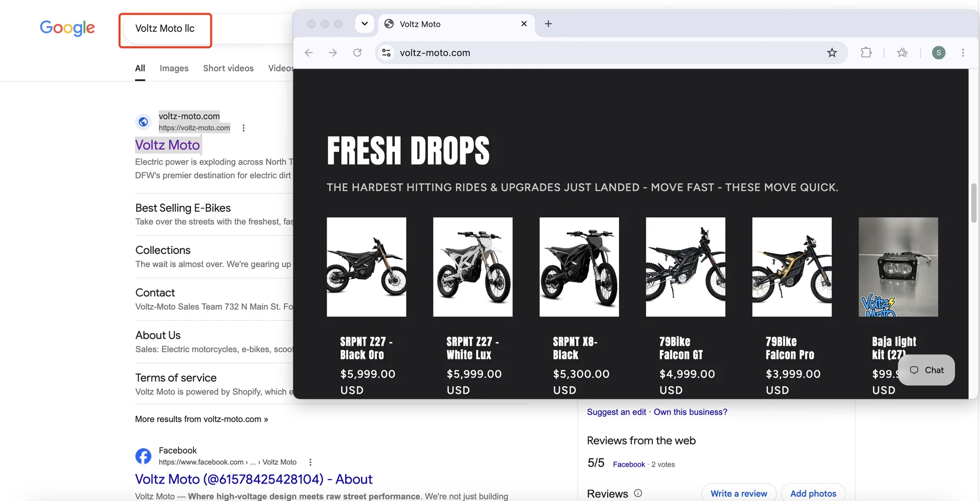Screen dimensions: 980x501
Task: Open Facebook link under Reviews from the web
Action: click(x=629, y=465)
